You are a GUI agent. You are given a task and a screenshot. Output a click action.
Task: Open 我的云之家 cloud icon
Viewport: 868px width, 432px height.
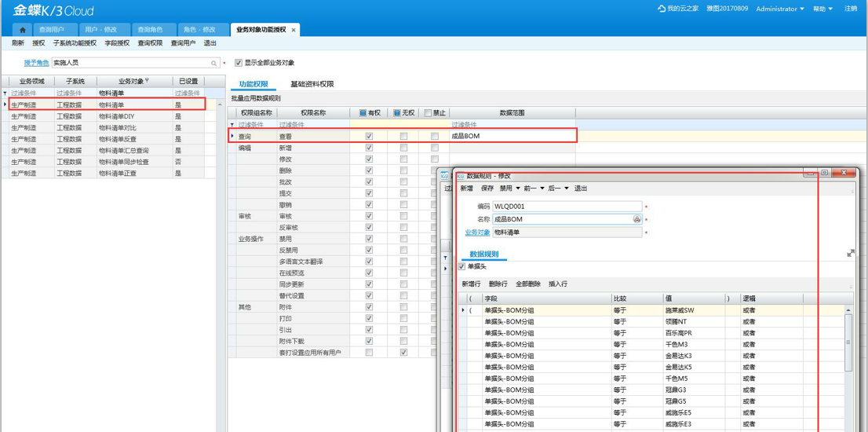coord(662,9)
